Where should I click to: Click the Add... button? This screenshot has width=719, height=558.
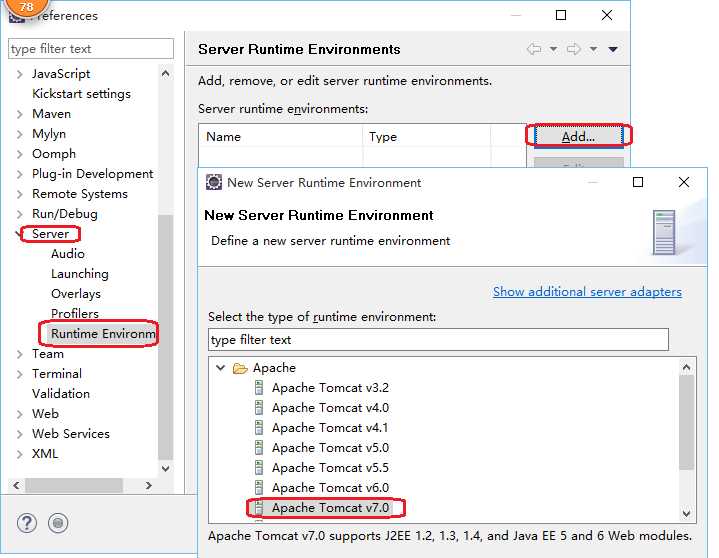[x=578, y=137]
